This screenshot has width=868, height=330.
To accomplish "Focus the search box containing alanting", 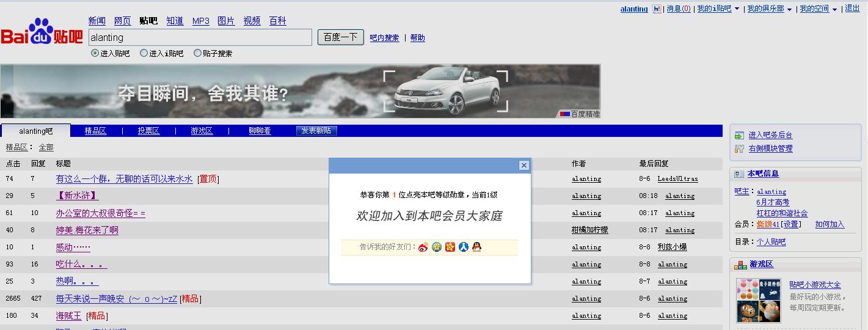I will 200,37.
